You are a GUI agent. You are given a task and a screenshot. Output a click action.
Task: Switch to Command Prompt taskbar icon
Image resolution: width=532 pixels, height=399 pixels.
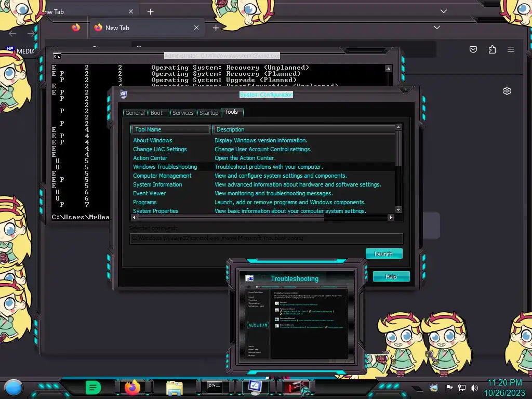pyautogui.click(x=215, y=388)
